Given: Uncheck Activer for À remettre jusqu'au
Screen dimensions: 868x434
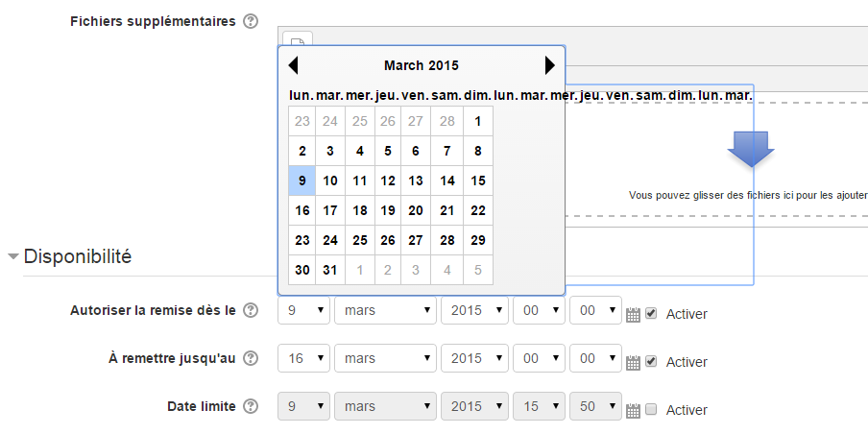Looking at the screenshot, I should (x=651, y=361).
